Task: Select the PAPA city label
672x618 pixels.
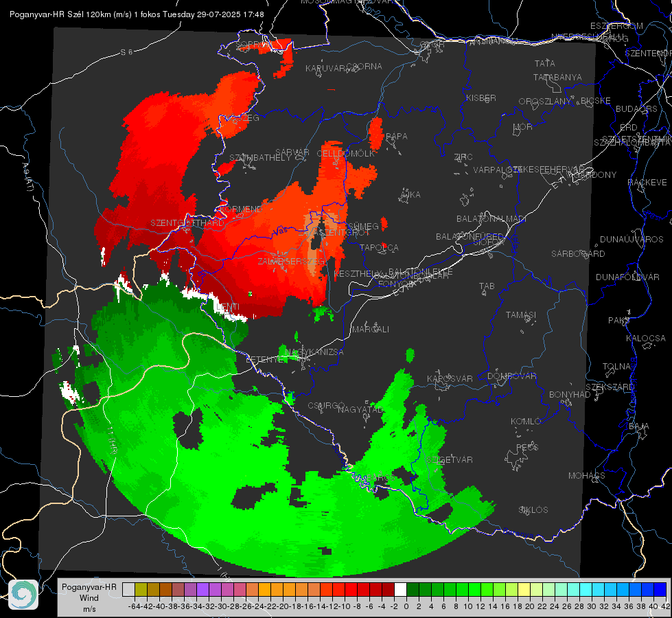Action: (x=397, y=137)
